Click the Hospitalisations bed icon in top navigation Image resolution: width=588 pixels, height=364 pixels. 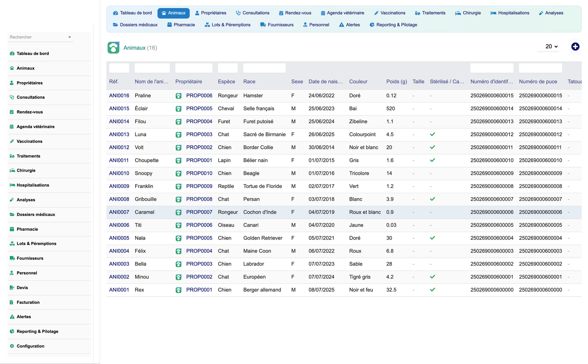(493, 13)
